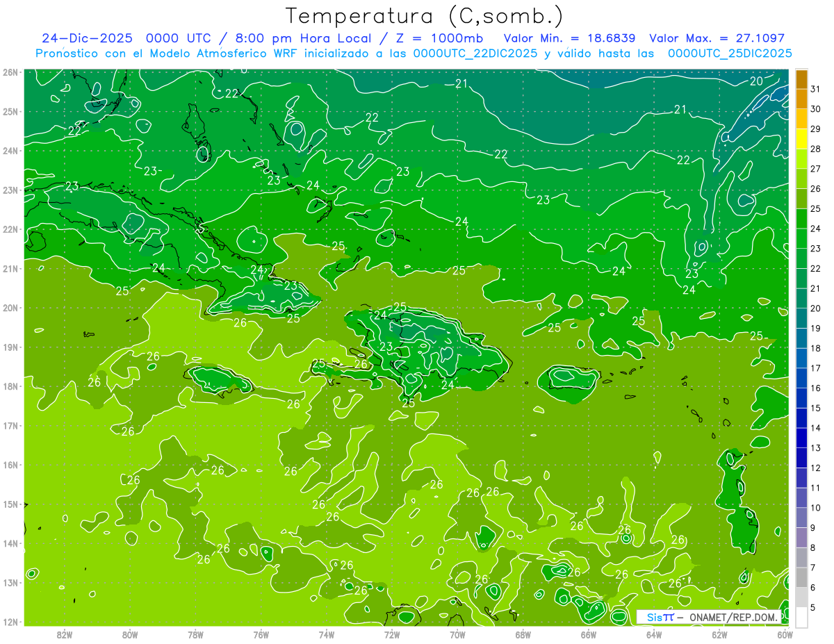
Task: Click the legend label 30
Action: tap(815, 109)
